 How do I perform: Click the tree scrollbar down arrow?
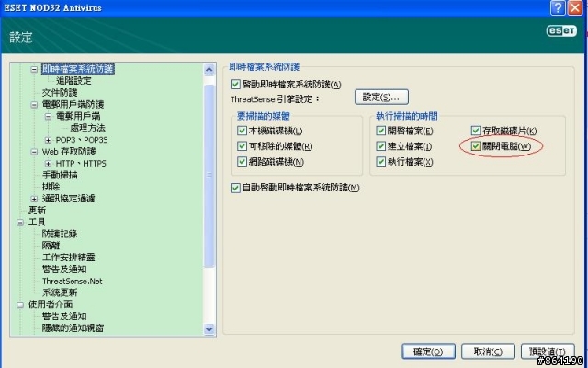tap(209, 329)
